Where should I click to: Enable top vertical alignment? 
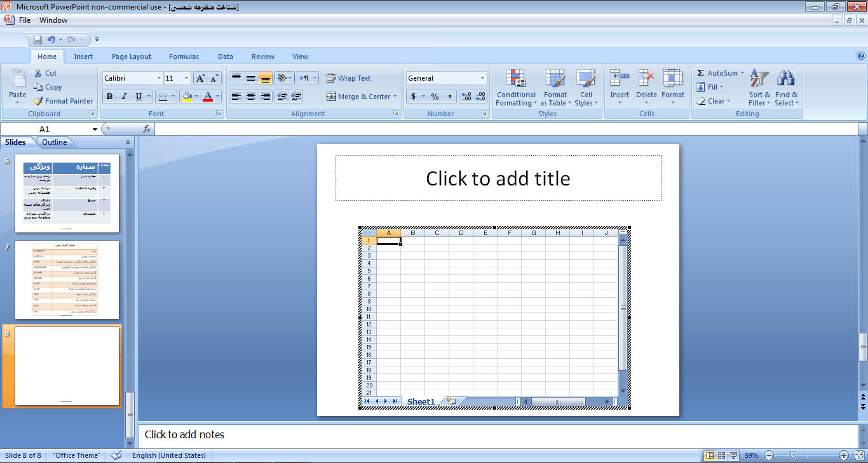pyautogui.click(x=236, y=78)
